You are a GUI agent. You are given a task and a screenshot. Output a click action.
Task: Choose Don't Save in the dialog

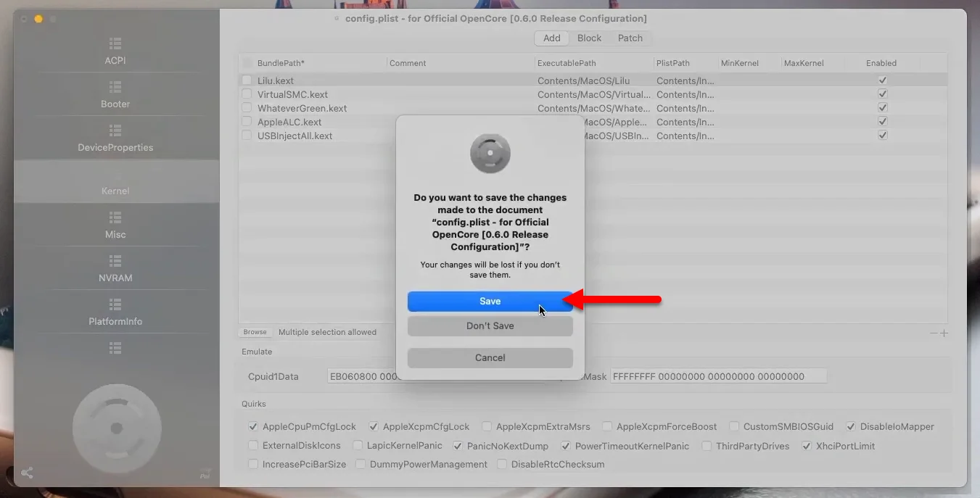(x=490, y=326)
